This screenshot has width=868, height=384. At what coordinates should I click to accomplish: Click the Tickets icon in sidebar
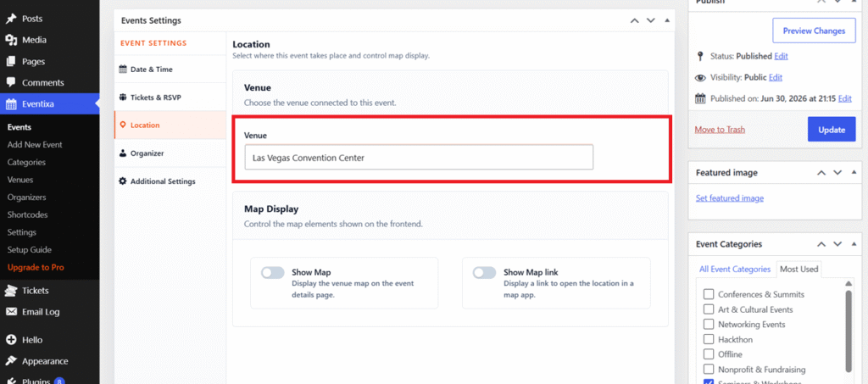tap(10, 291)
